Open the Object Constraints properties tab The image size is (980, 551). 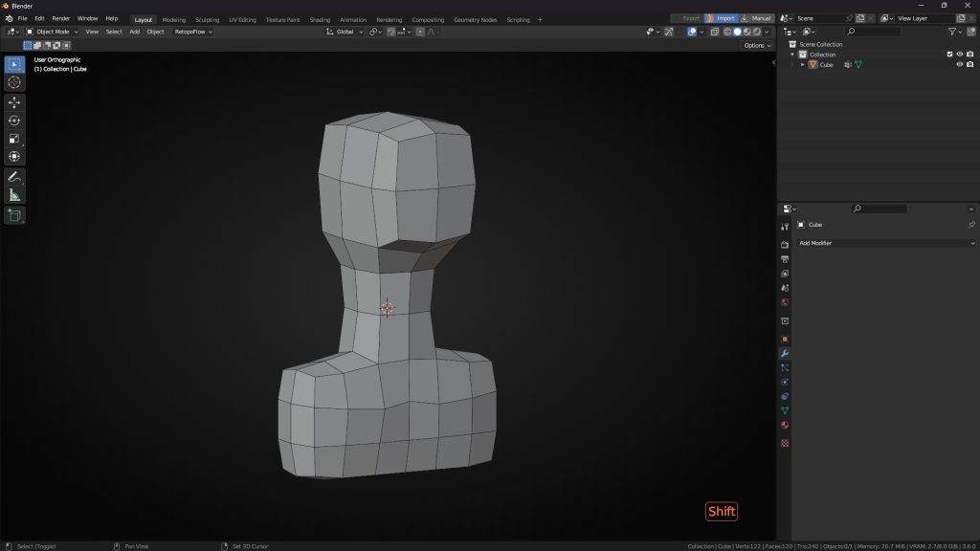pyautogui.click(x=785, y=397)
